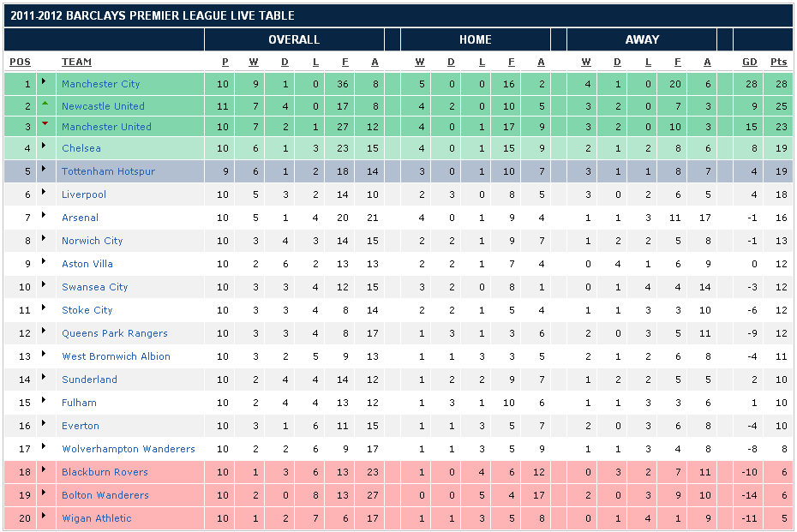Select the AWAY section header

click(642, 39)
